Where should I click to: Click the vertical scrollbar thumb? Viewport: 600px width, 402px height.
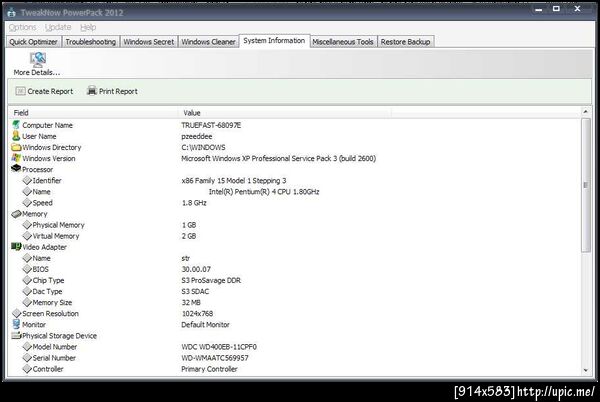coord(585,185)
